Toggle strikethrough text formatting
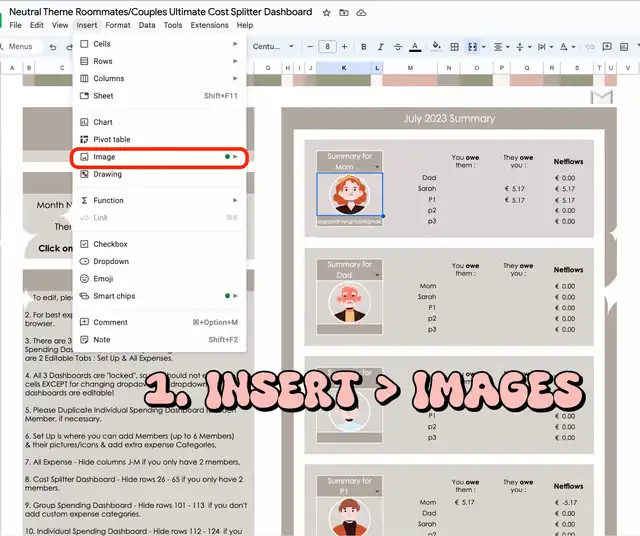The width and height of the screenshot is (640, 536). tap(398, 46)
